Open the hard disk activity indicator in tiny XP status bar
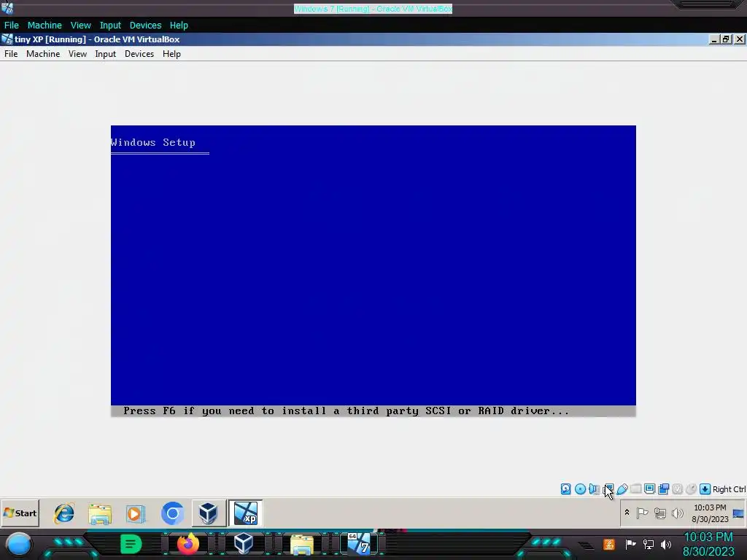The height and width of the screenshot is (560, 747). pos(565,489)
